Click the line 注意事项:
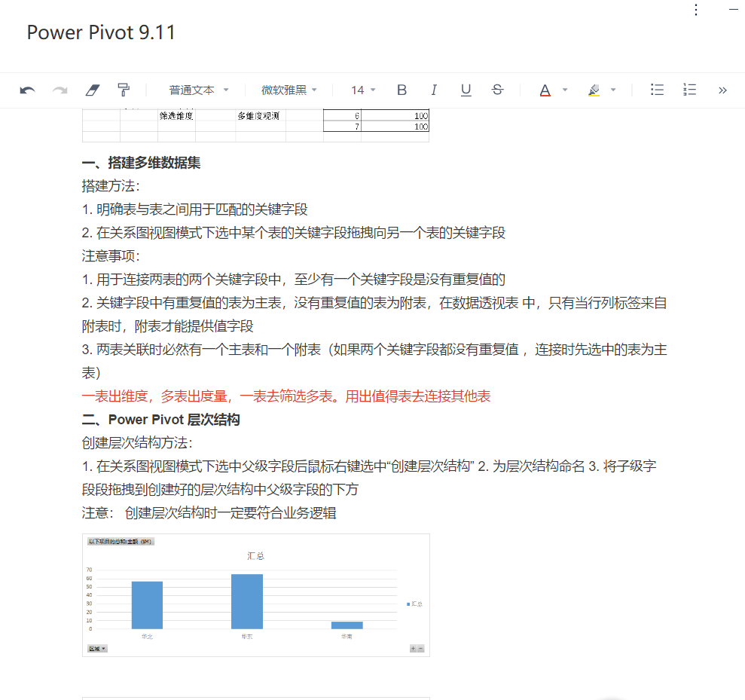This screenshot has height=700, width=745. click(x=111, y=256)
